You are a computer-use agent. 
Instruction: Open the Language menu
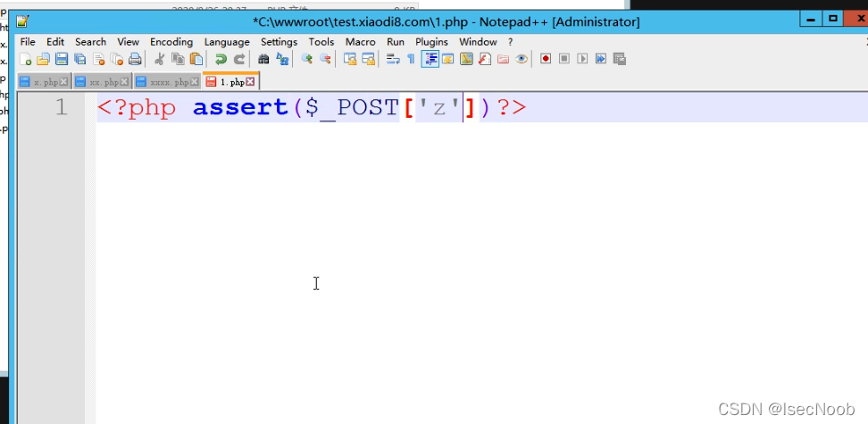click(x=227, y=42)
